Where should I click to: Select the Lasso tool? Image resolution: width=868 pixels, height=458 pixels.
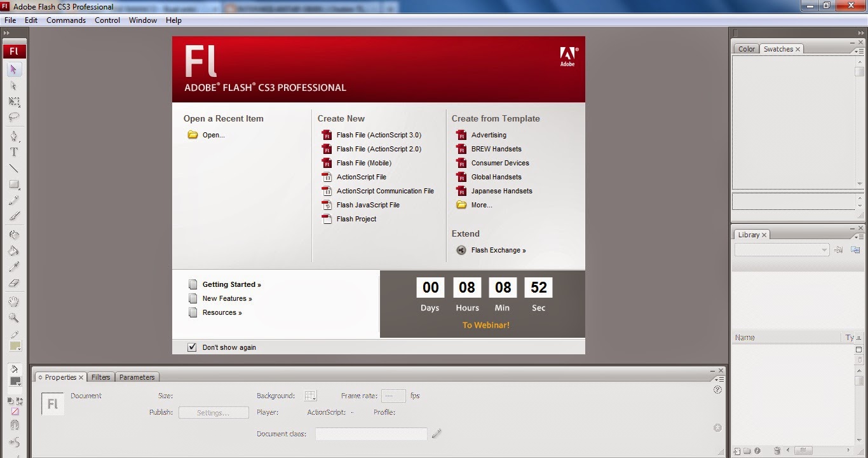(x=14, y=118)
